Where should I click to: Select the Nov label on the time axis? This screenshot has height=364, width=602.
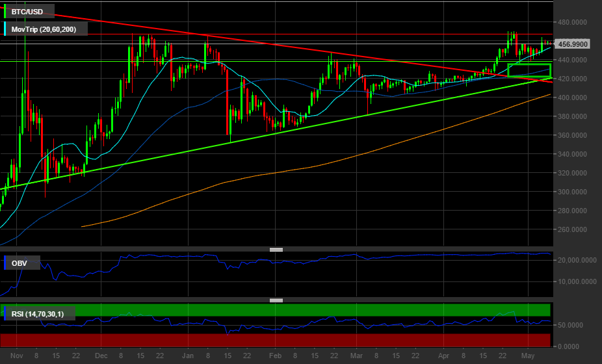[x=18, y=356]
